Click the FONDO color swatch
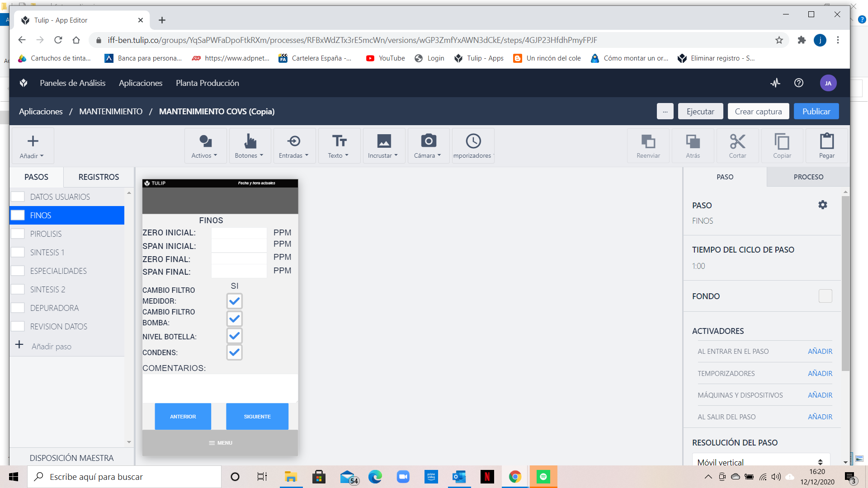This screenshot has height=488, width=868. click(825, 296)
